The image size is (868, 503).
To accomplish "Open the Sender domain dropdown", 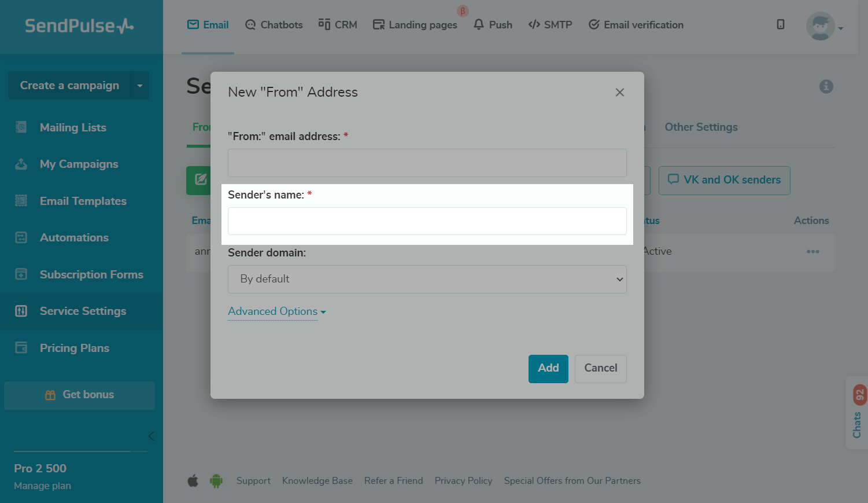I will click(x=427, y=279).
